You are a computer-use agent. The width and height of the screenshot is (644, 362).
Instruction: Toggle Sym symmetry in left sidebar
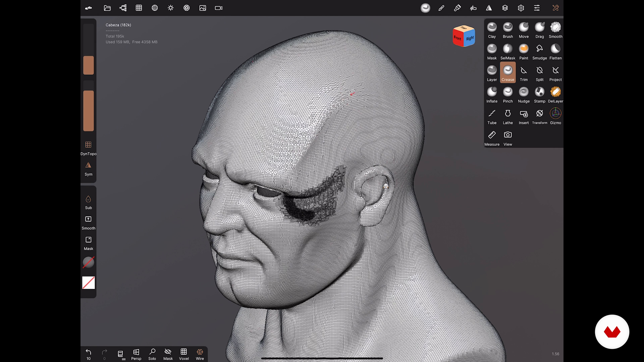click(x=88, y=169)
